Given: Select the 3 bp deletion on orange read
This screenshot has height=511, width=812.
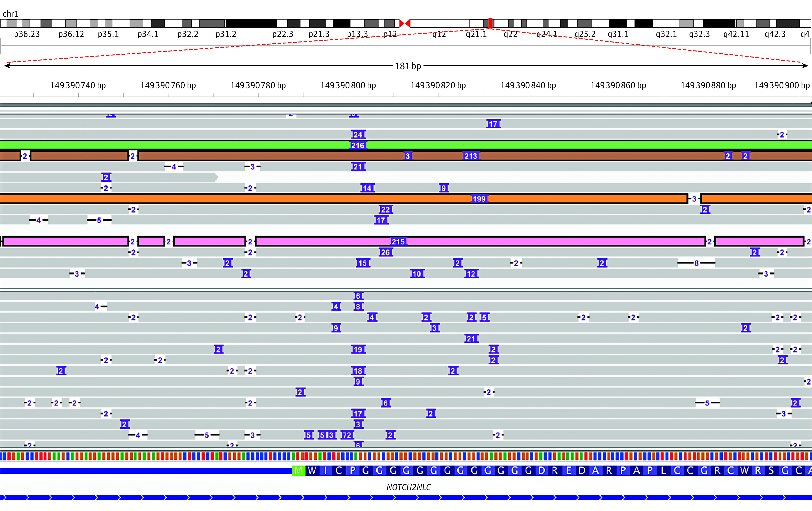Looking at the screenshot, I should 694,199.
